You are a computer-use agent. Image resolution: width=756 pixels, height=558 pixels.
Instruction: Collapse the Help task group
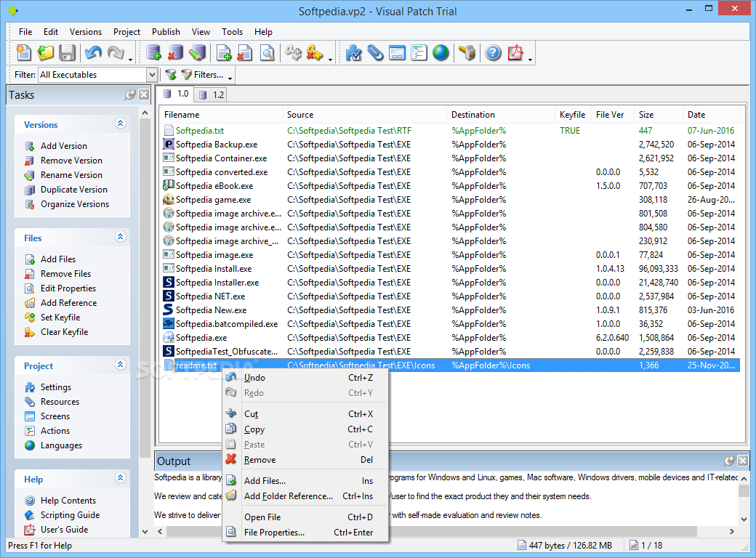click(121, 478)
